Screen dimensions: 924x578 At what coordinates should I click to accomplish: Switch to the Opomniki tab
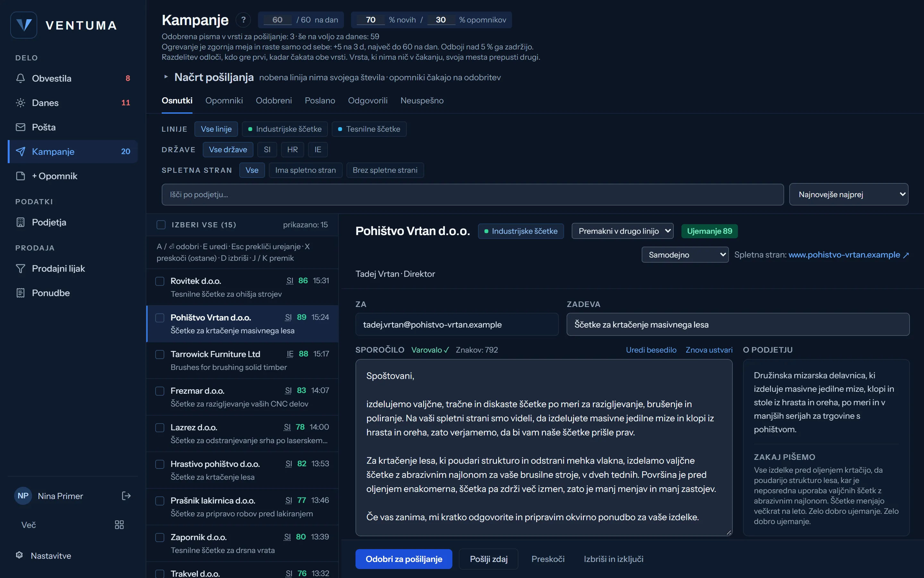pos(224,101)
